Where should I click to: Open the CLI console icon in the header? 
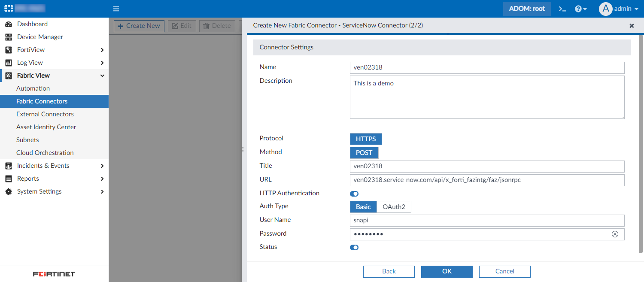(x=562, y=8)
